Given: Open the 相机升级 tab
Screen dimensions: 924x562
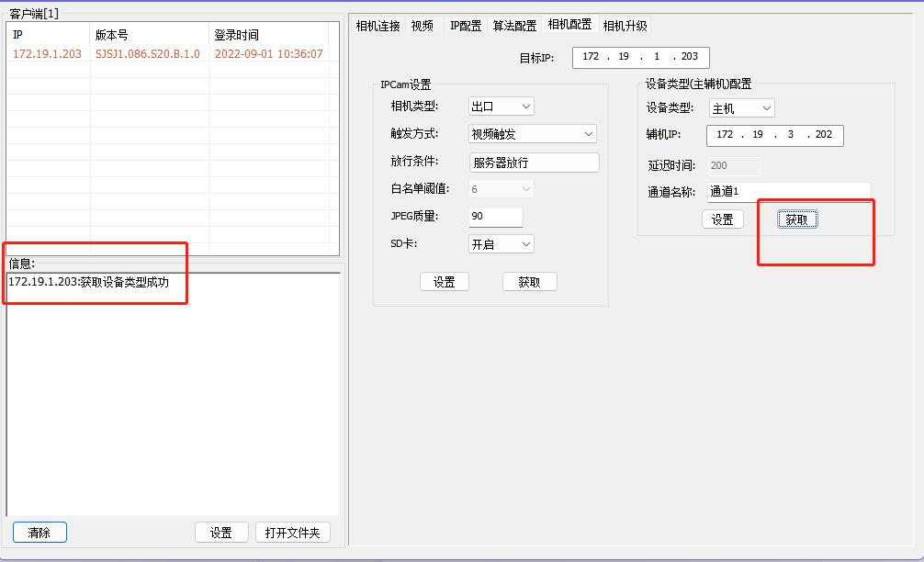Looking at the screenshot, I should point(625,26).
